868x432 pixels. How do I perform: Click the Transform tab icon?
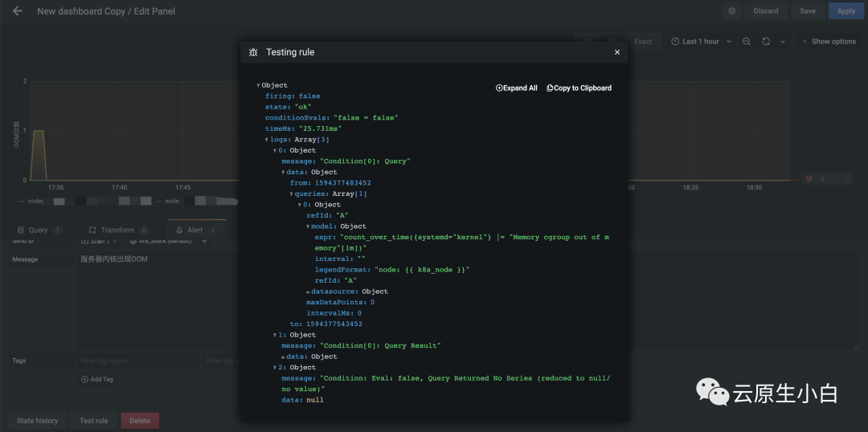(92, 230)
